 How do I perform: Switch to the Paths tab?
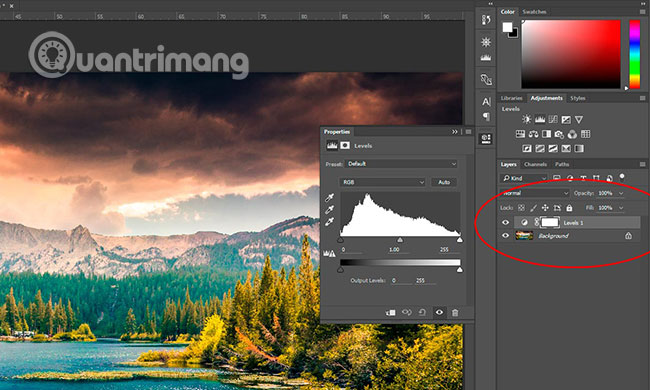point(562,164)
